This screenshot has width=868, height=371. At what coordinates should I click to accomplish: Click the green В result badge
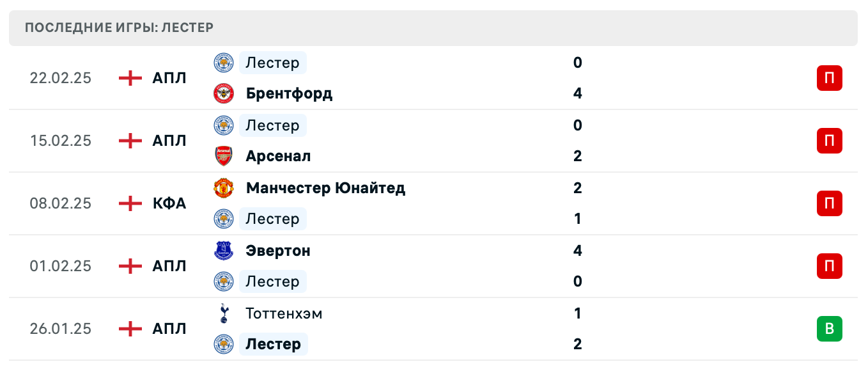pyautogui.click(x=830, y=329)
